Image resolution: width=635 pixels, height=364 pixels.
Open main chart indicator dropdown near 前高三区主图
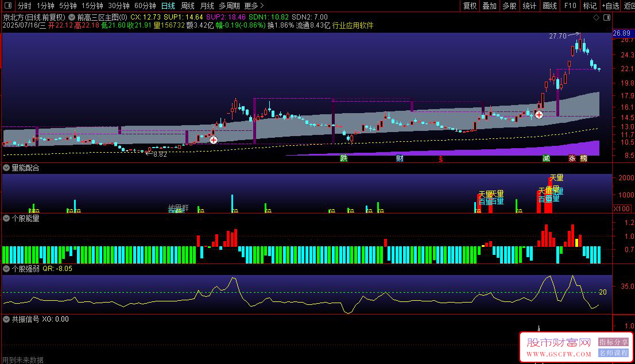(x=72, y=17)
